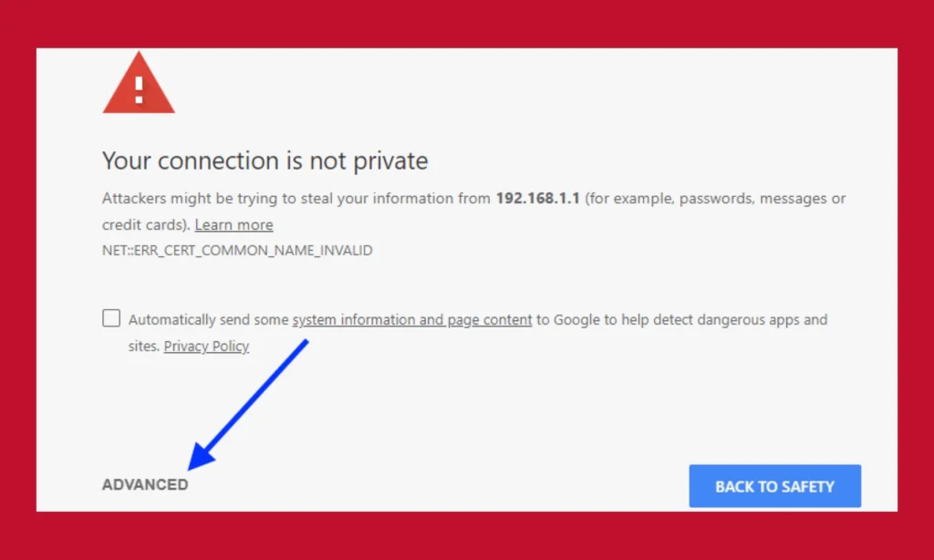Click BACK TO SAFETY to leave the page

(774, 485)
